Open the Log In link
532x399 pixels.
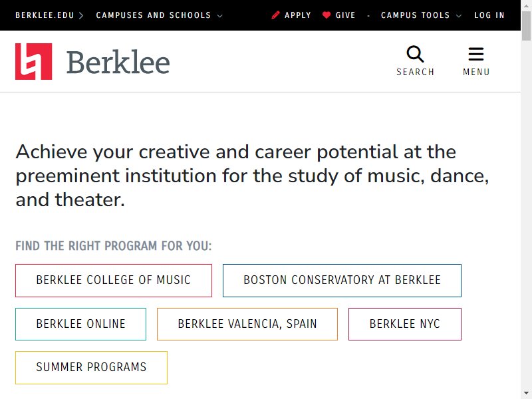tap(489, 15)
